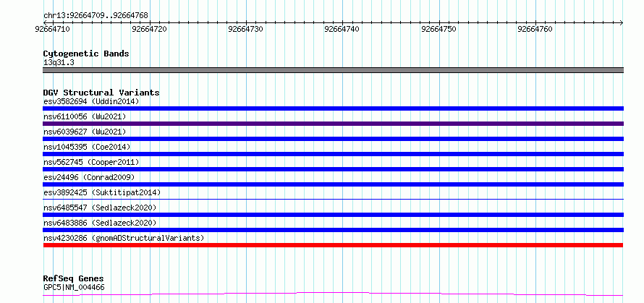Image resolution: width=644 pixels, height=303 pixels.
Task: Select the red nsv4230286 variant bar
Action: [333, 245]
